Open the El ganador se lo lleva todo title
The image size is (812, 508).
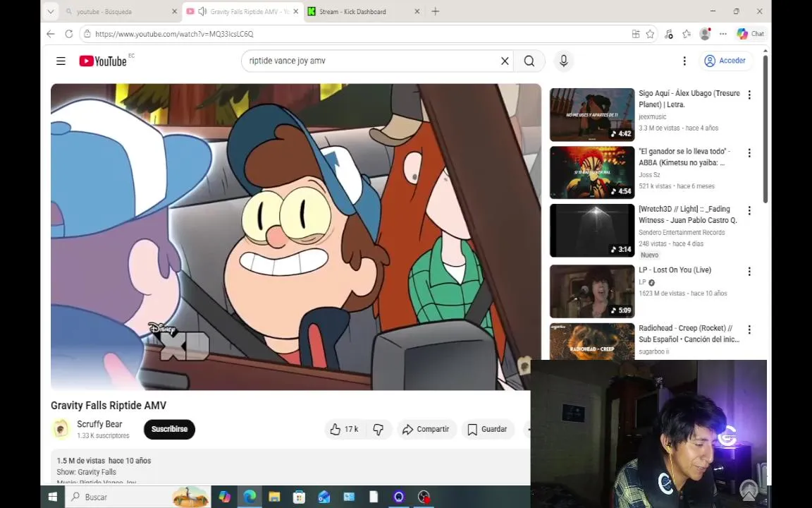tap(684, 157)
